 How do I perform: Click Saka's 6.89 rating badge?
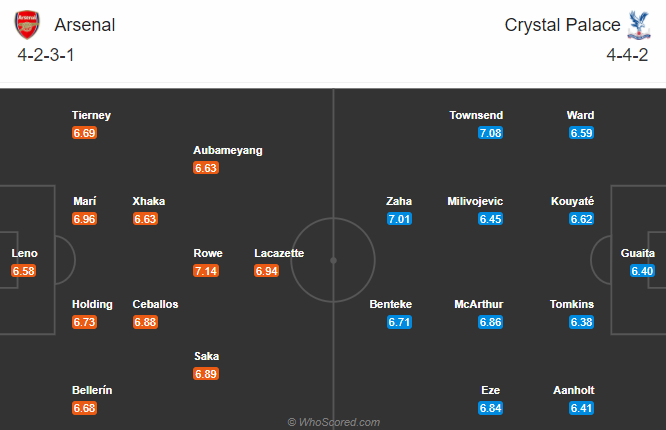tap(207, 374)
